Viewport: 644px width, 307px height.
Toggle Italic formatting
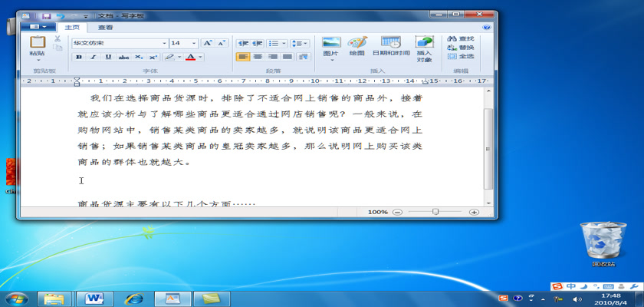[94, 57]
